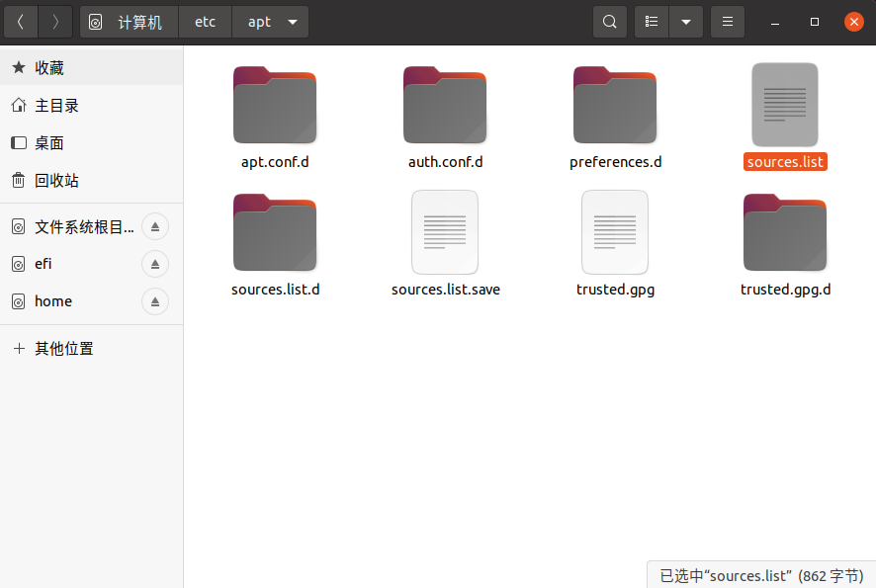Navigate to etc in the path bar

pos(205,22)
